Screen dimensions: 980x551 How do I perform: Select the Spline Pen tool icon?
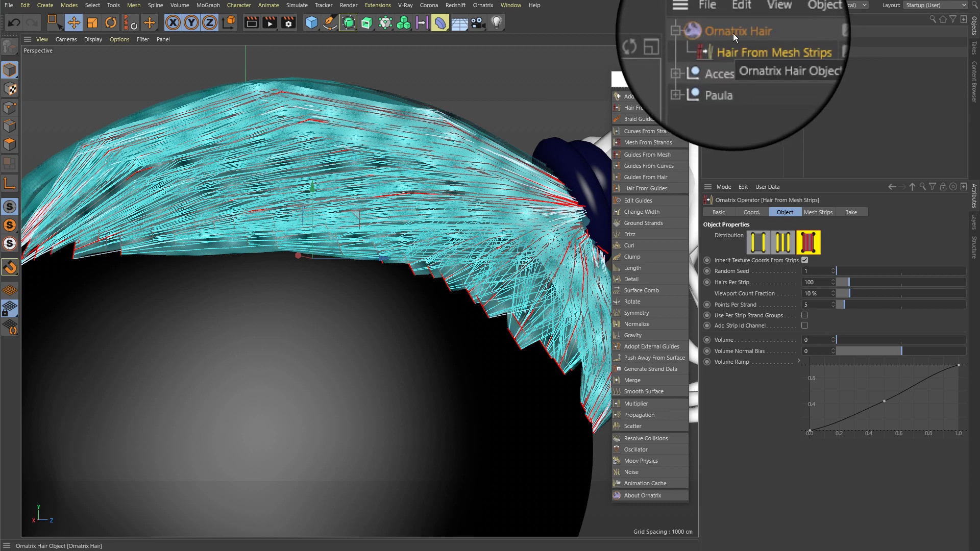330,23
